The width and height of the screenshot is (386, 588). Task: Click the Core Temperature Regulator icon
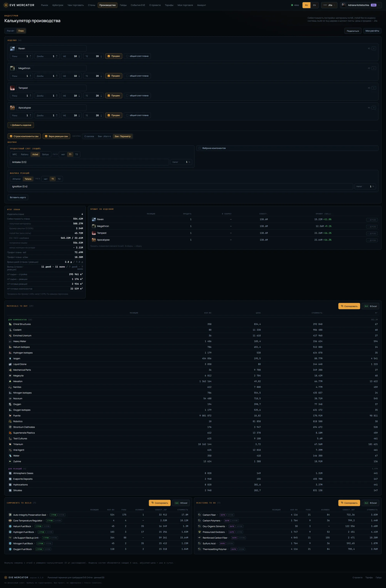click(x=10, y=521)
